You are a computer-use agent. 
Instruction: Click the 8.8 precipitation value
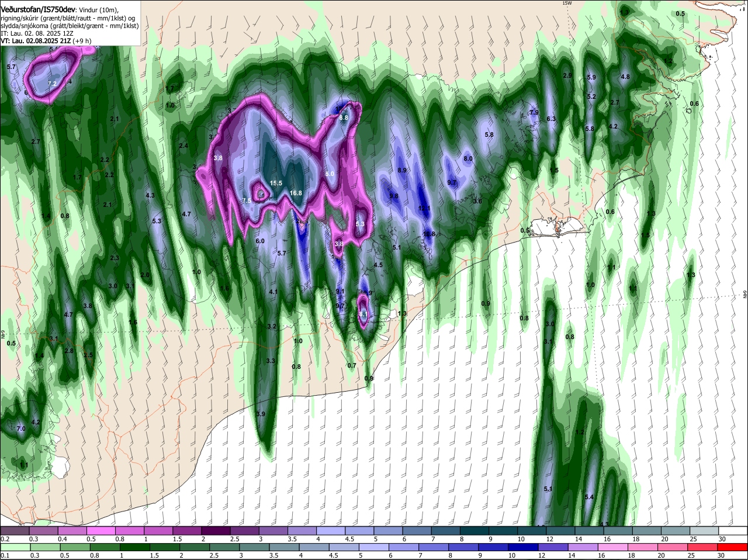[x=344, y=117]
